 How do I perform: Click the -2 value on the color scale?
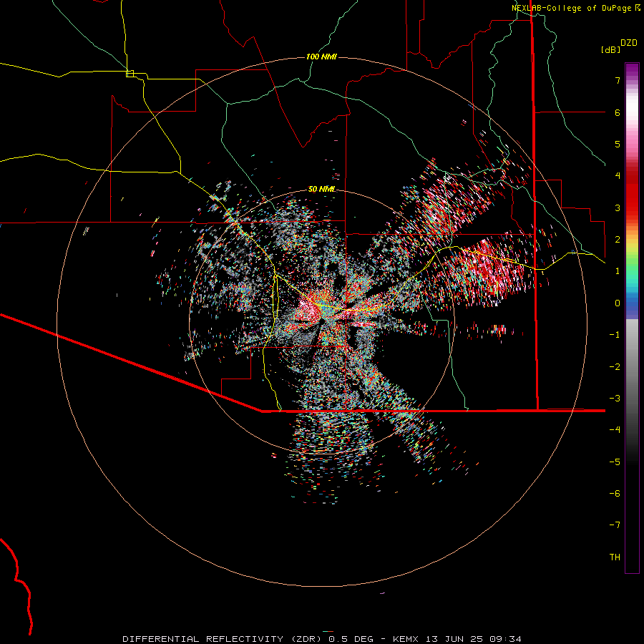point(615,366)
